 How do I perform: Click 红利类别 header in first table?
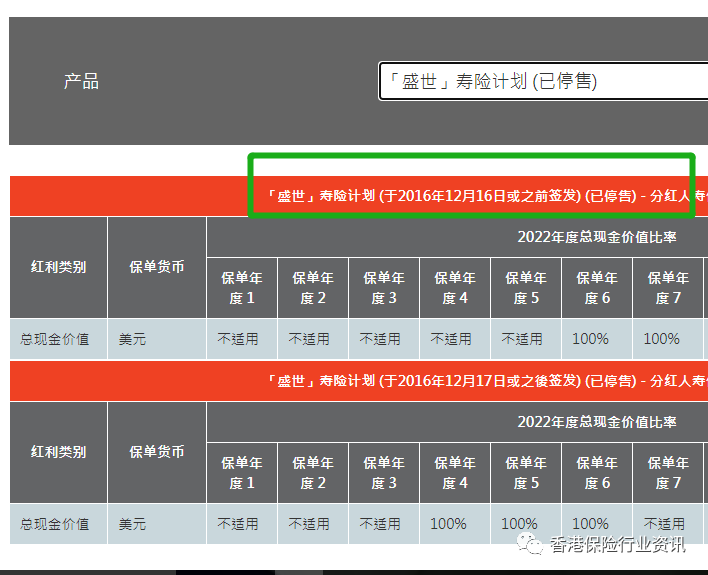pos(58,267)
